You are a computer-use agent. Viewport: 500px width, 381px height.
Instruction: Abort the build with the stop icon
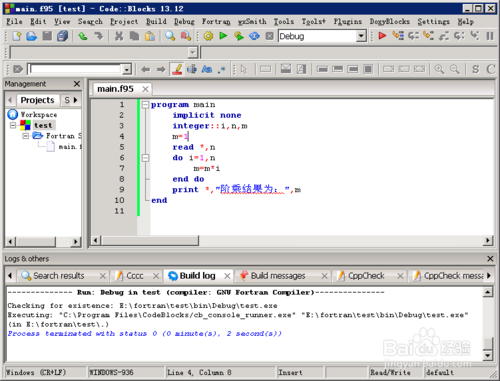click(x=270, y=36)
